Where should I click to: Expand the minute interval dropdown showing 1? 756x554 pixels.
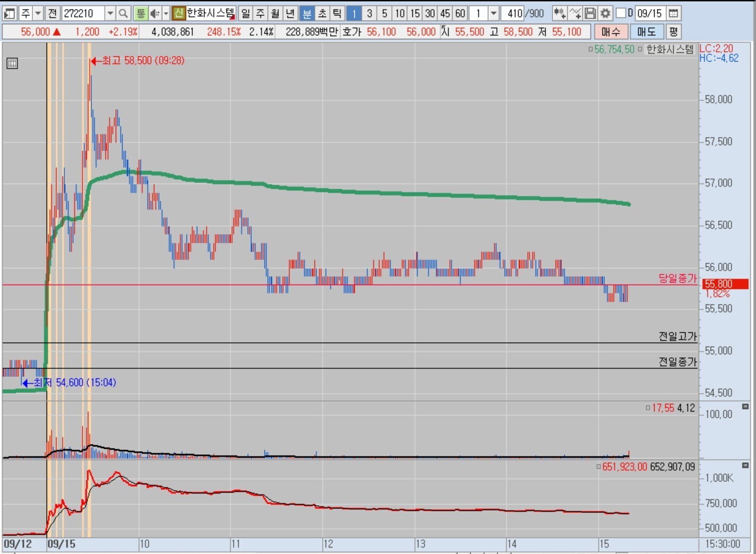[493, 13]
